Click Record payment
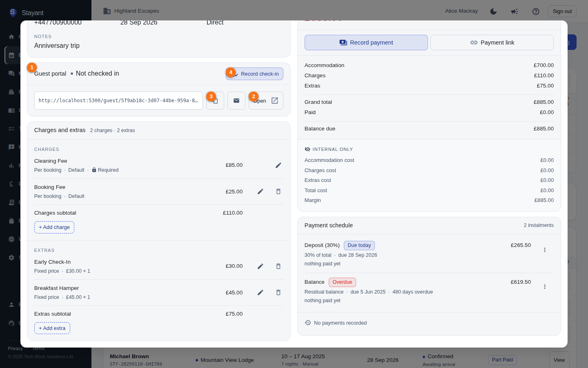 coord(366,43)
